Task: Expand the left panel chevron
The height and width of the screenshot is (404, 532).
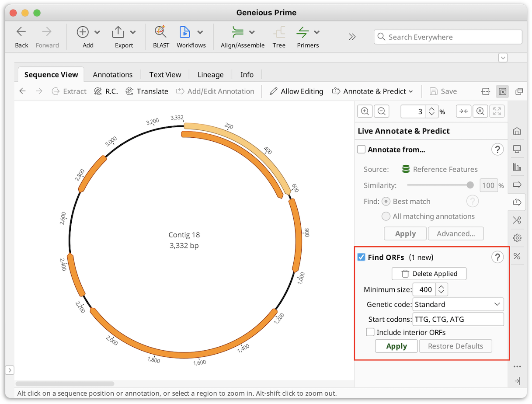Action: [10, 370]
